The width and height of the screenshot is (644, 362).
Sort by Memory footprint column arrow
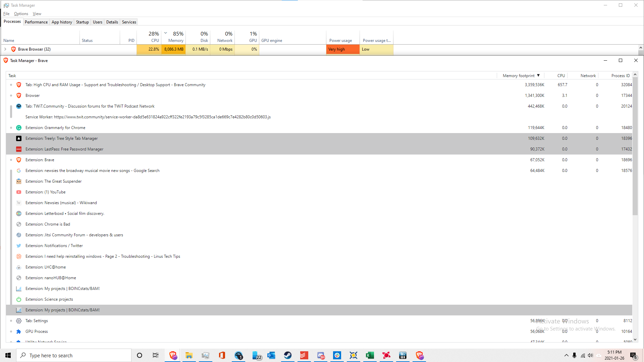tap(538, 75)
